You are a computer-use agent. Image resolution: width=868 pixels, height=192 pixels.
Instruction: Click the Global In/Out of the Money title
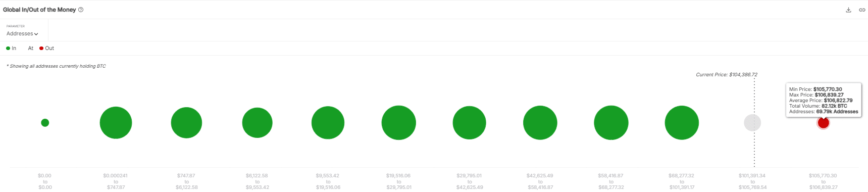tap(39, 10)
